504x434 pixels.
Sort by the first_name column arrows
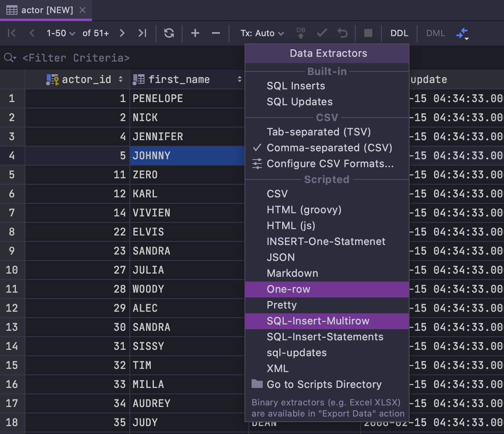(x=240, y=79)
